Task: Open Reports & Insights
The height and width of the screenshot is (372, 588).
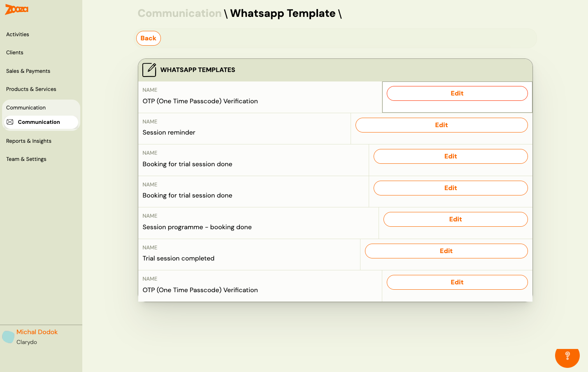Action: [x=29, y=141]
